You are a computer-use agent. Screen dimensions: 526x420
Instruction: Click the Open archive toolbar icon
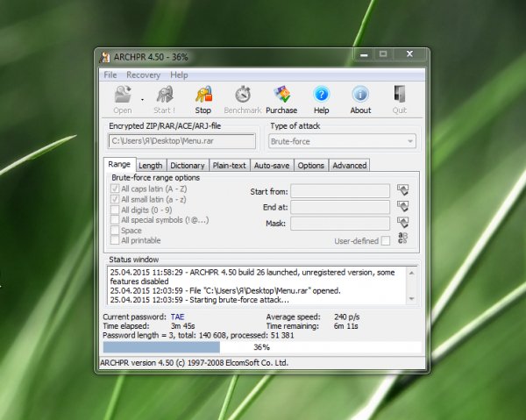click(x=123, y=100)
